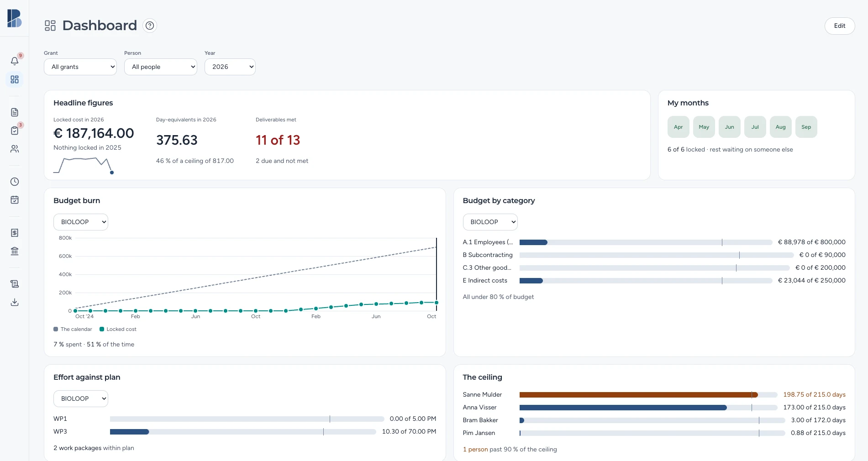Viewport: 868px width, 461px height.
Task: Toggle 'The calendar' legend item
Action: 73,329
